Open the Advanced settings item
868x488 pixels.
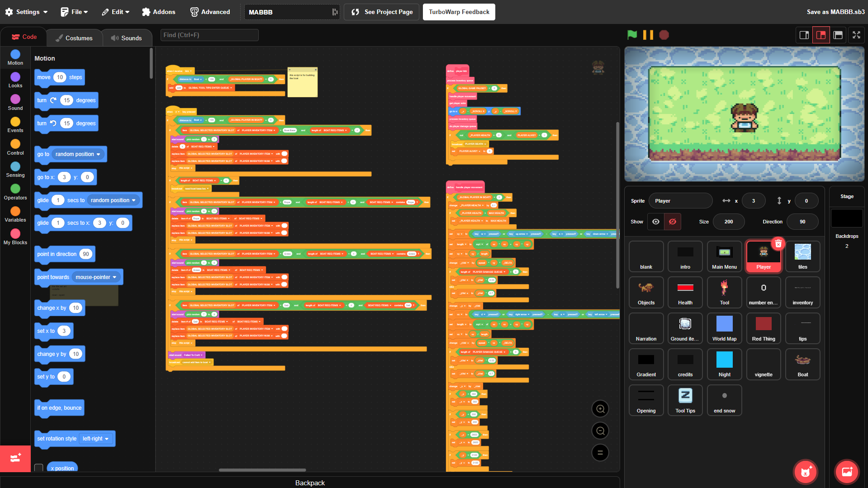pyautogui.click(x=210, y=12)
